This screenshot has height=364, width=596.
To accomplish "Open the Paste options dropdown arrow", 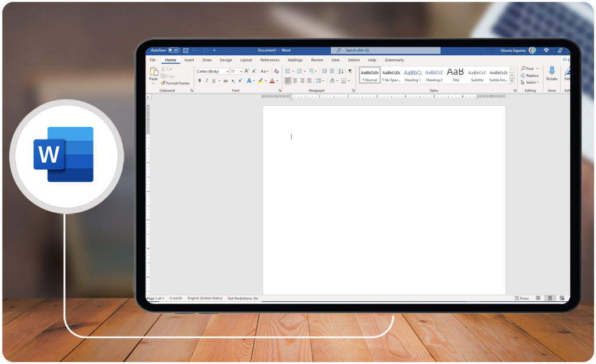I will (x=154, y=84).
